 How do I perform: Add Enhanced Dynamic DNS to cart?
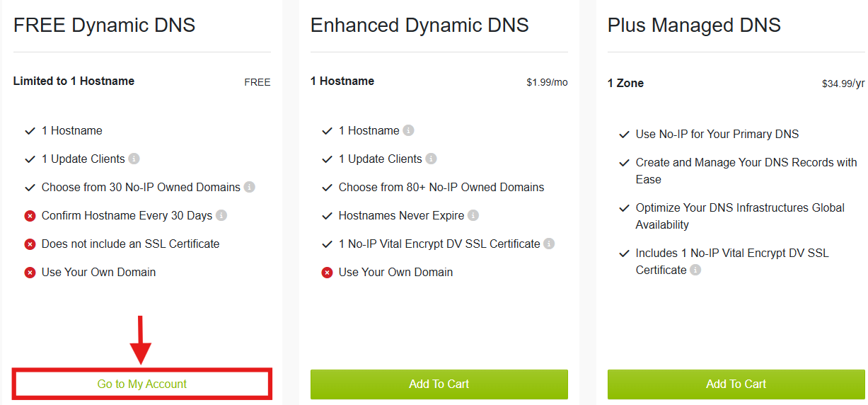click(x=439, y=384)
